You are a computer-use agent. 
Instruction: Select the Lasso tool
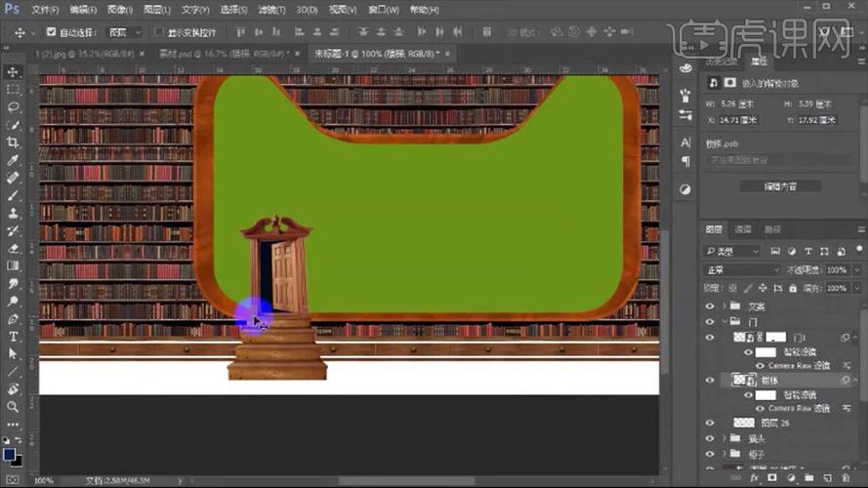(12, 106)
